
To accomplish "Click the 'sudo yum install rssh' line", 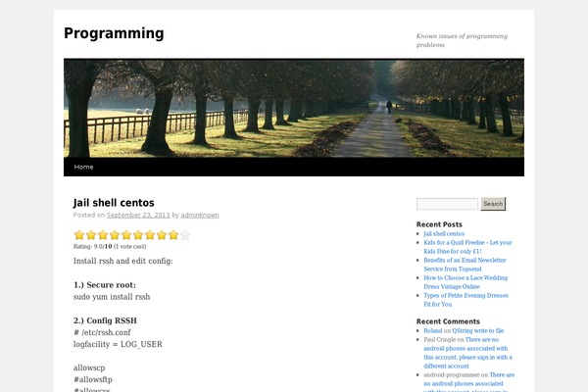I will pos(112,297).
